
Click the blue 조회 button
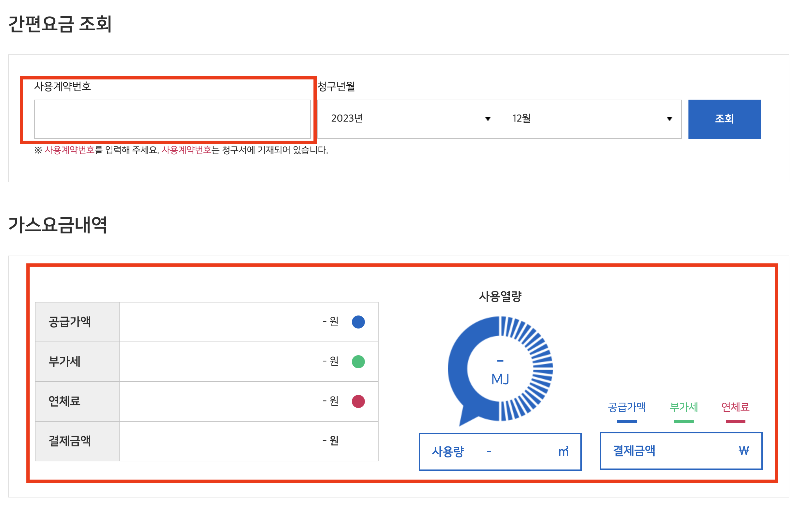[724, 119]
